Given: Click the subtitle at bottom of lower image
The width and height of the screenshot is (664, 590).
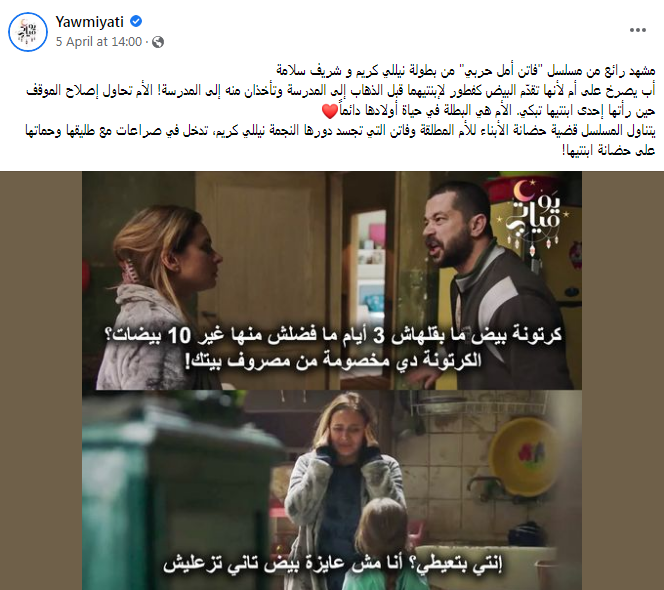Looking at the screenshot, I should click(332, 564).
